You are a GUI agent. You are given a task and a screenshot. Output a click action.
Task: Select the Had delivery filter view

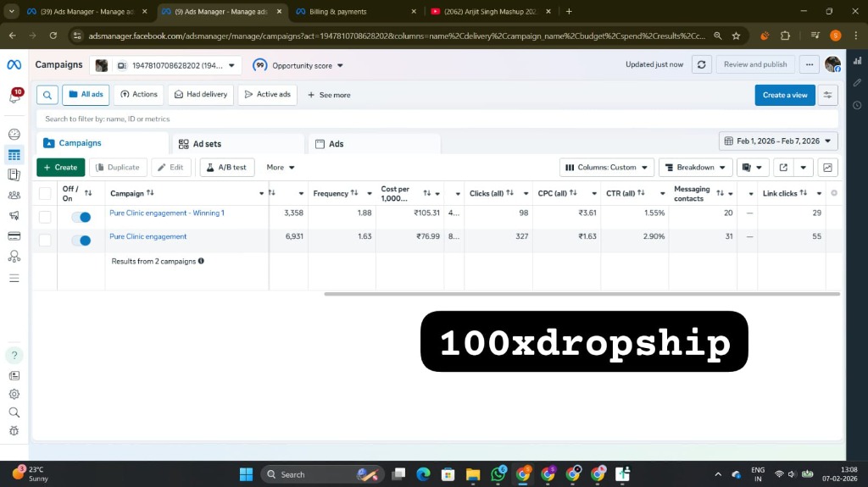point(201,95)
